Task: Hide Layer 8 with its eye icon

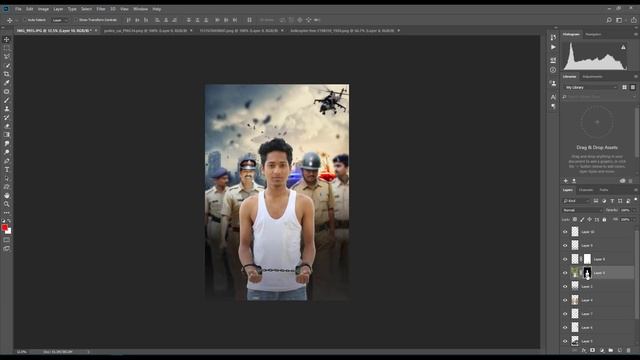Action: [x=565, y=259]
